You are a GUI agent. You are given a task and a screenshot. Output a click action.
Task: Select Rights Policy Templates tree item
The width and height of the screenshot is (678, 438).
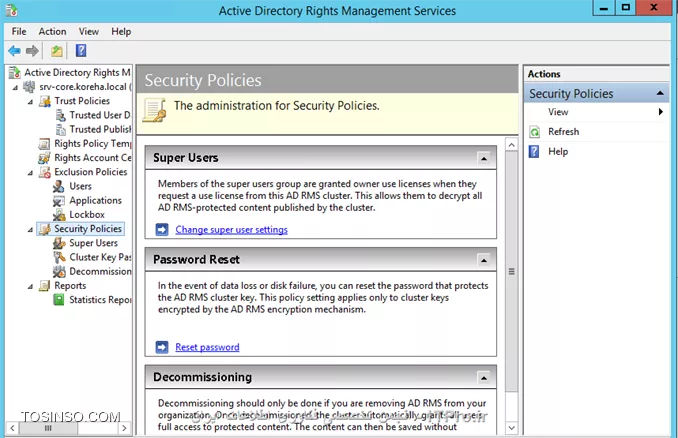tap(93, 144)
